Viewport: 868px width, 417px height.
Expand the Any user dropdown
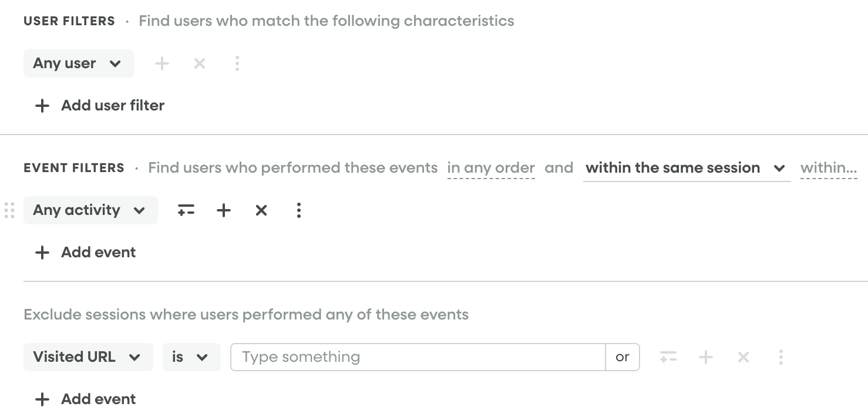[x=78, y=63]
